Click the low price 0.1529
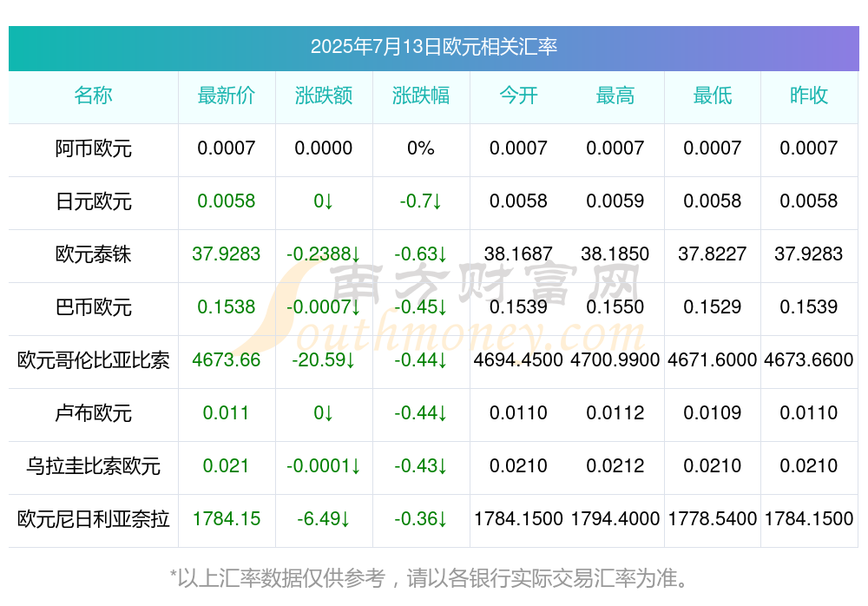 tap(713, 306)
